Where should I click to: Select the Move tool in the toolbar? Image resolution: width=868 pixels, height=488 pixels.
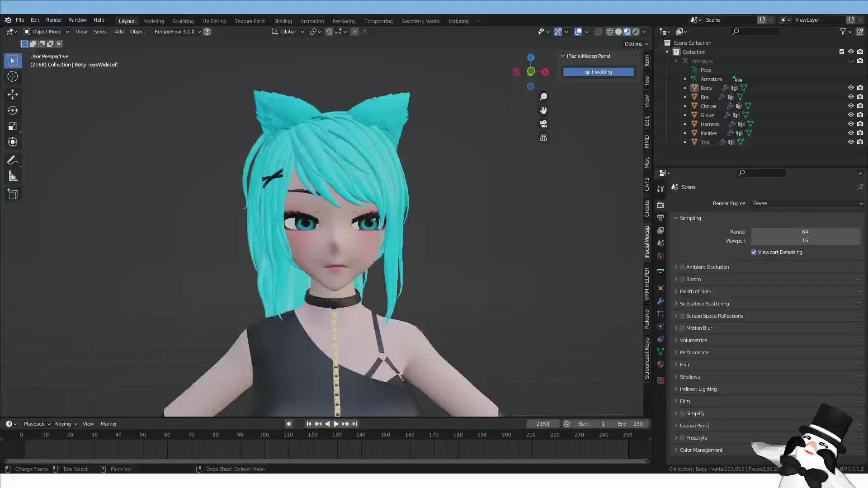[x=13, y=94]
